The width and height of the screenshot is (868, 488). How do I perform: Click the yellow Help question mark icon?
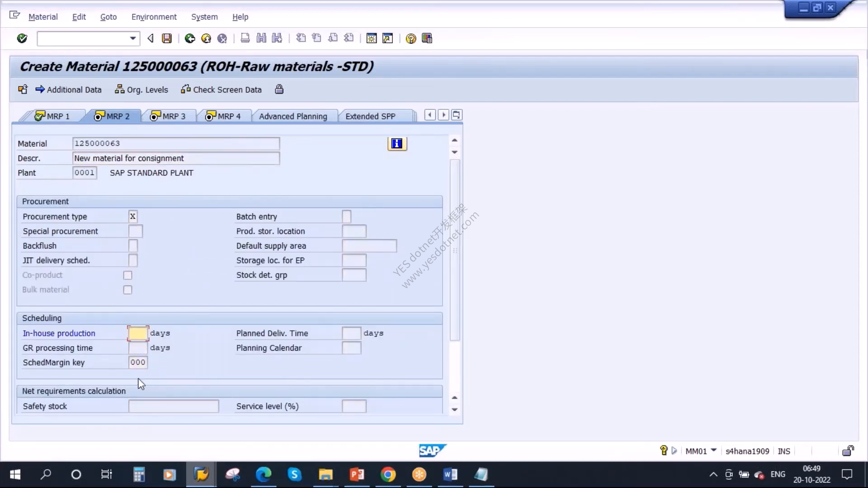coord(410,38)
